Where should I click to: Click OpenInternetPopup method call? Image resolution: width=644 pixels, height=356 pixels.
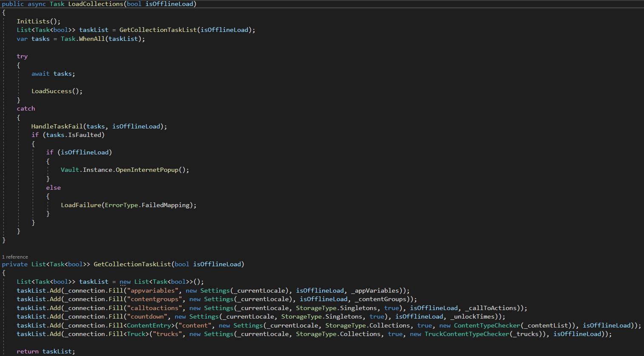pos(147,170)
